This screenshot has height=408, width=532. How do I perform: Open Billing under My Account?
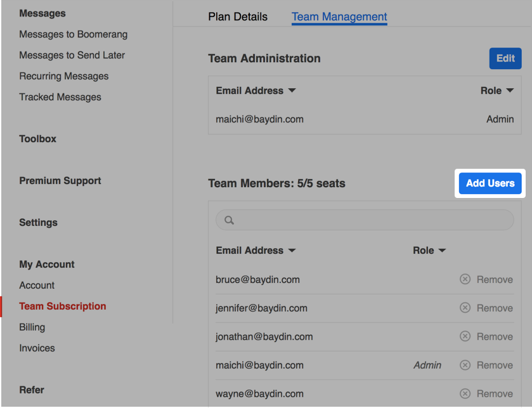(32, 327)
